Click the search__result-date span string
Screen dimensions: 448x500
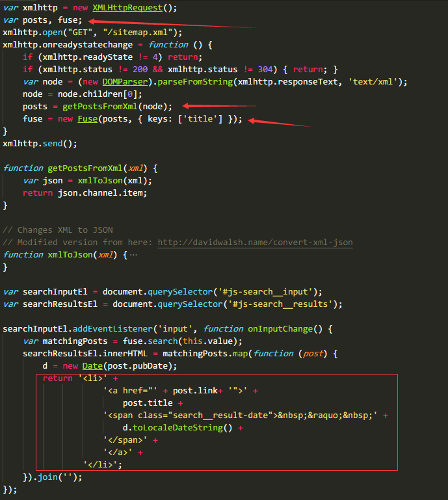pyautogui.click(x=240, y=415)
